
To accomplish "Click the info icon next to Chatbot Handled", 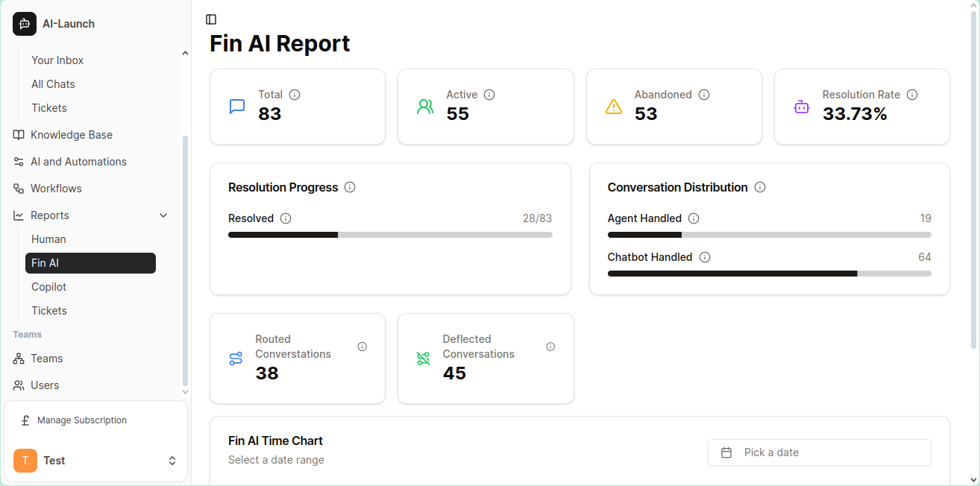I will (x=705, y=257).
